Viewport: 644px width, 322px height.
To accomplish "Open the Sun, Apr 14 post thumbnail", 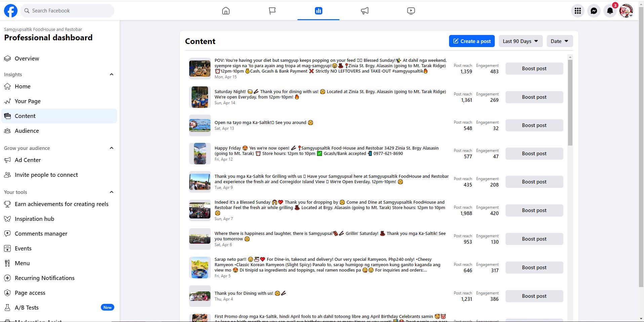I will coord(200,97).
